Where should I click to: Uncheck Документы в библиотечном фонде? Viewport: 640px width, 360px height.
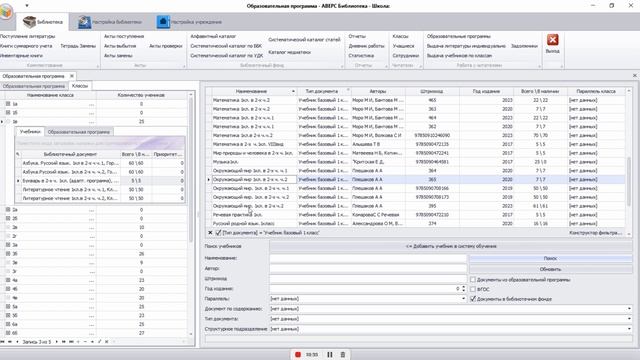click(x=473, y=299)
